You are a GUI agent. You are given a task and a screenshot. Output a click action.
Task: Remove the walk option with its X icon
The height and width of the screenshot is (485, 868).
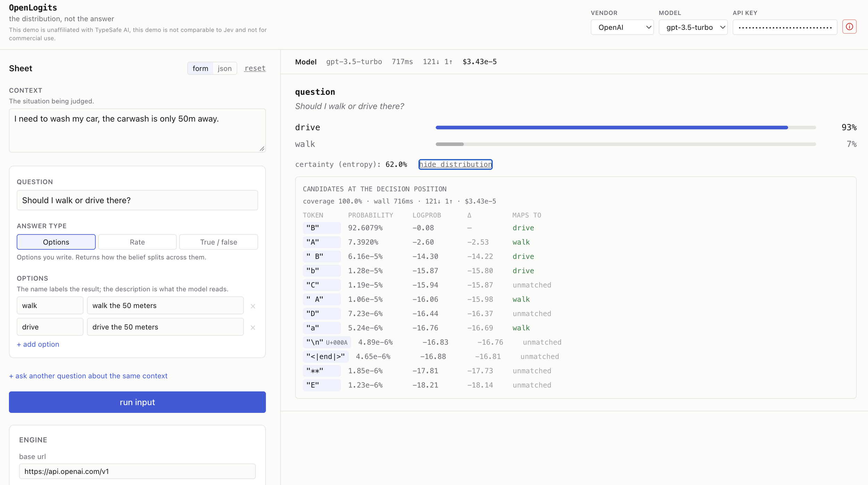253,306
